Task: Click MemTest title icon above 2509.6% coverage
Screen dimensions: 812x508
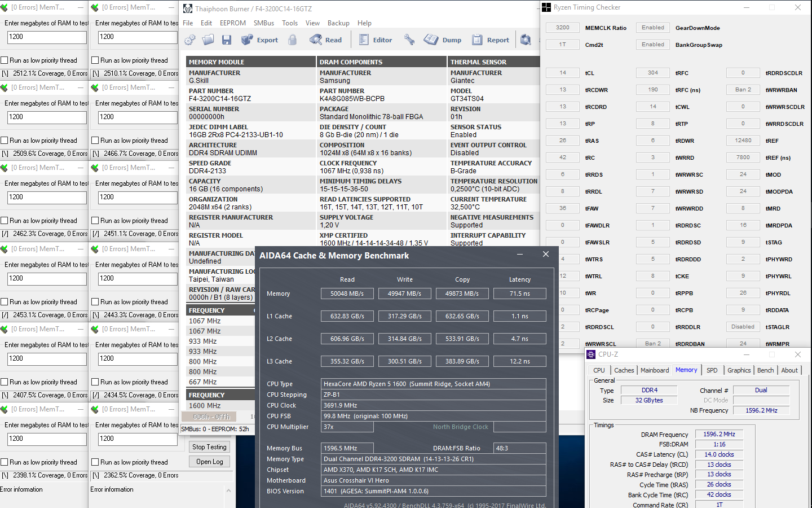Action: [5, 87]
